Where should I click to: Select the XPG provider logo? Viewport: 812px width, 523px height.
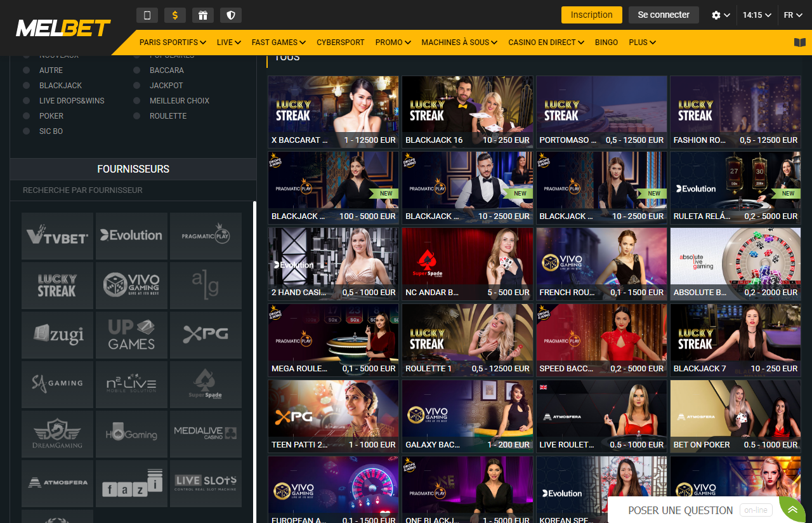pos(206,335)
